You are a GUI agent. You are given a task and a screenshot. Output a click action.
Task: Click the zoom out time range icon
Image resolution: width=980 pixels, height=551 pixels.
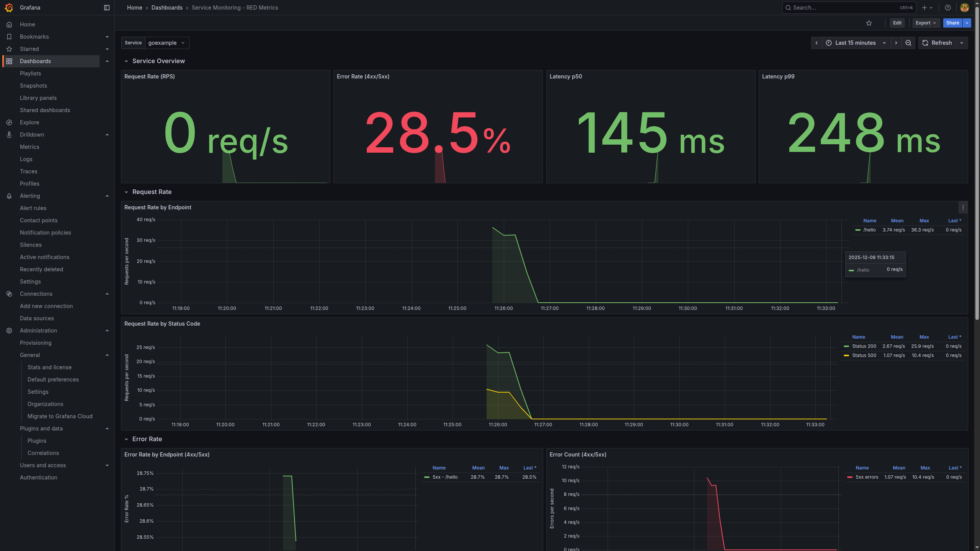pyautogui.click(x=908, y=43)
